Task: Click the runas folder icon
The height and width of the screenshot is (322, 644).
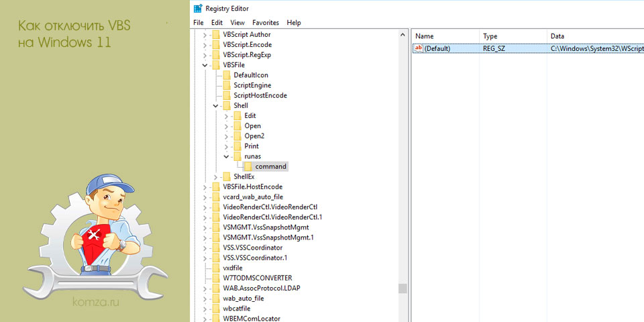Action: (237, 156)
